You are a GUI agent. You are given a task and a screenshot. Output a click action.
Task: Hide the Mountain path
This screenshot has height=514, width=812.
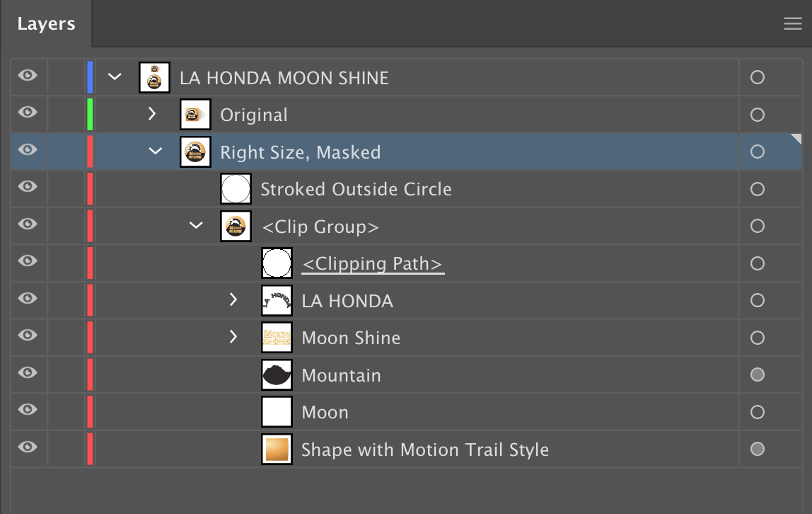28,372
